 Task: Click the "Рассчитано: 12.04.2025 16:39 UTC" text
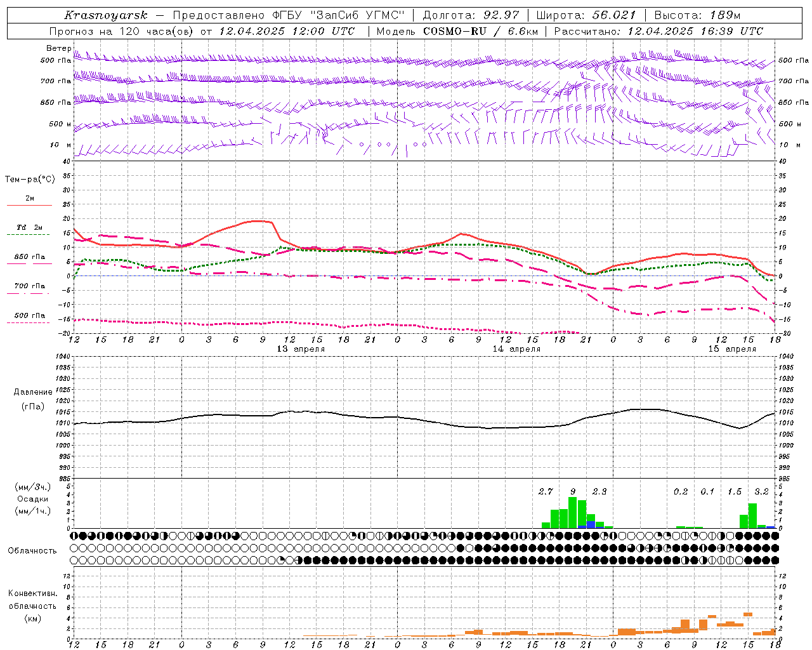click(x=658, y=31)
